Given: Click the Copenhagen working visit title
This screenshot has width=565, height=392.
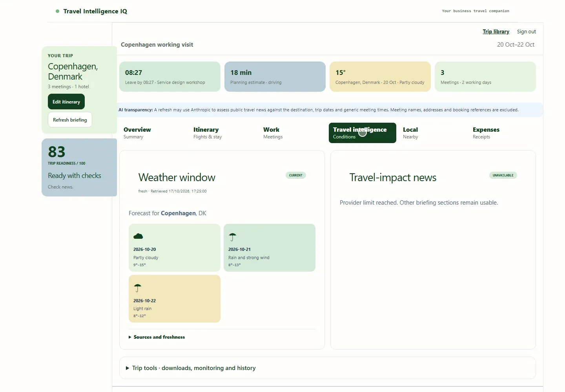Looking at the screenshot, I should 157,45.
